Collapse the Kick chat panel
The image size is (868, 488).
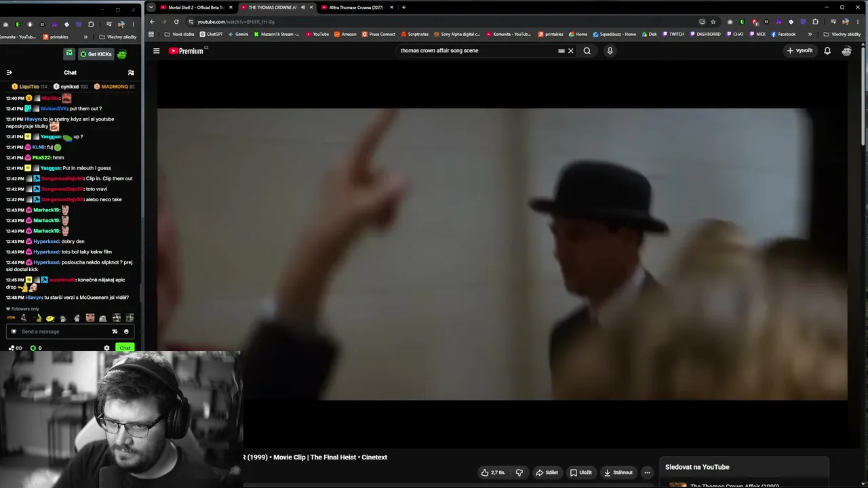[9, 73]
